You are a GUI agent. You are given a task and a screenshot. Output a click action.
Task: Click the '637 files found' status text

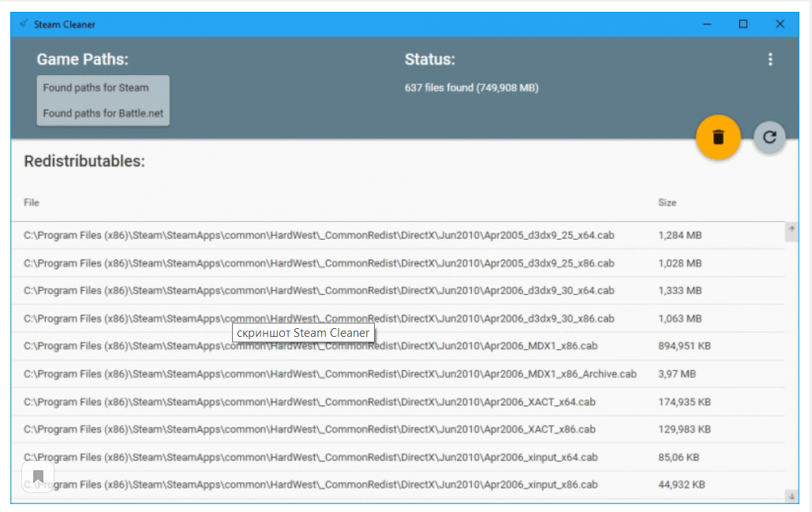[471, 88]
